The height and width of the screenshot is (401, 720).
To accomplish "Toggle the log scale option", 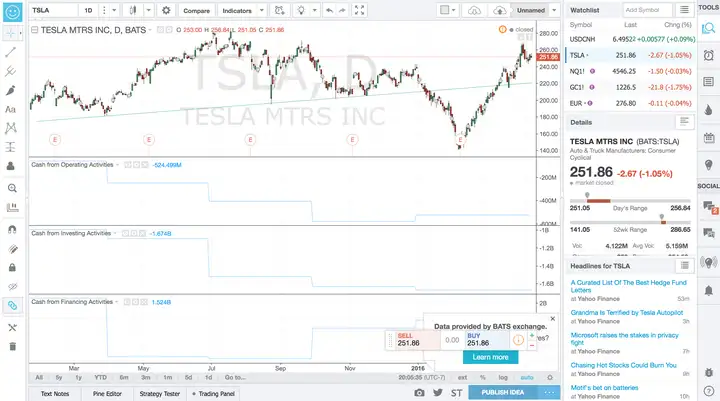I will tap(503, 378).
